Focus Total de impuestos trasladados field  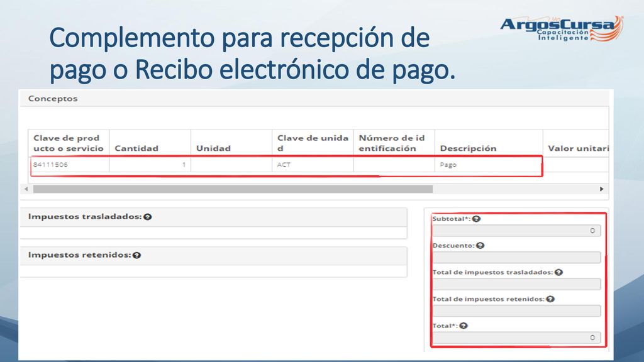pos(516,284)
